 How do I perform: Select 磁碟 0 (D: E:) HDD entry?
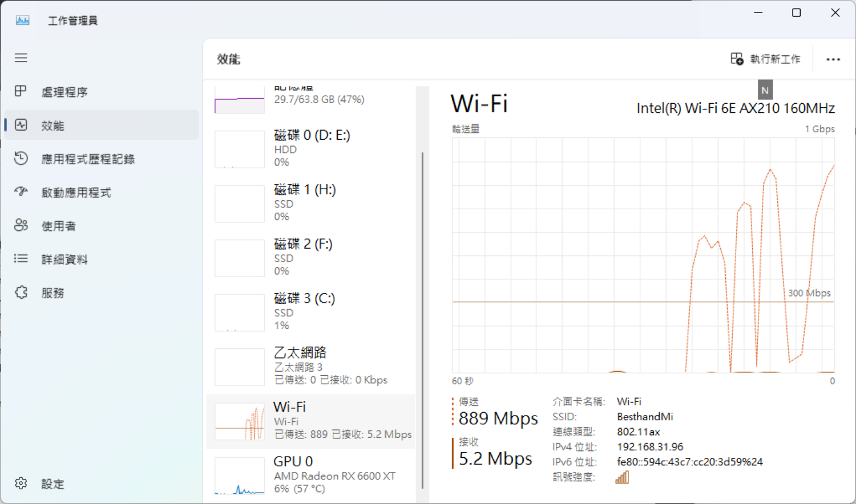point(311,149)
